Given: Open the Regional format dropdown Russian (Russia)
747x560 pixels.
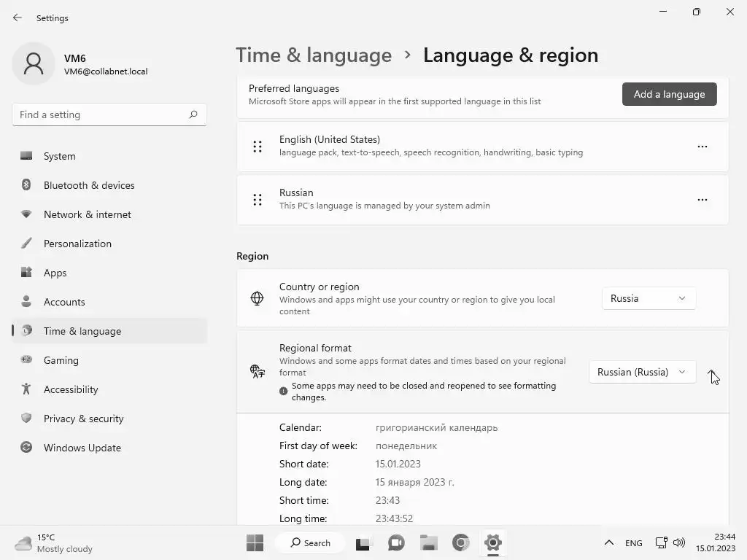Looking at the screenshot, I should click(642, 372).
